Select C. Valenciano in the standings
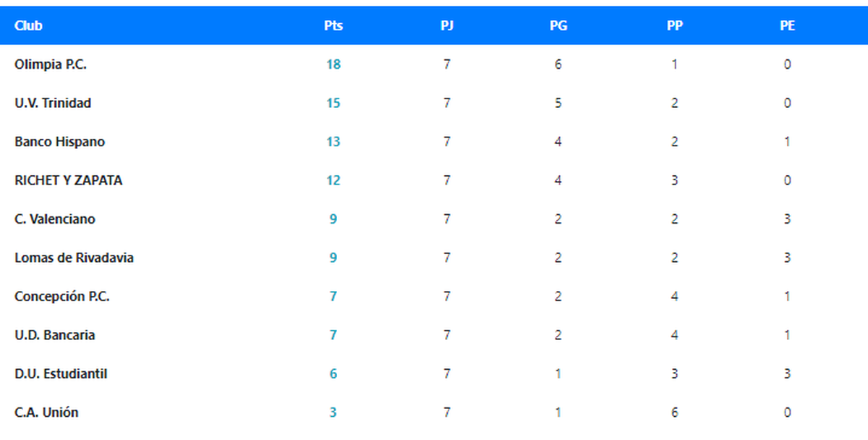Image resolution: width=868 pixels, height=440 pixels. (x=54, y=219)
